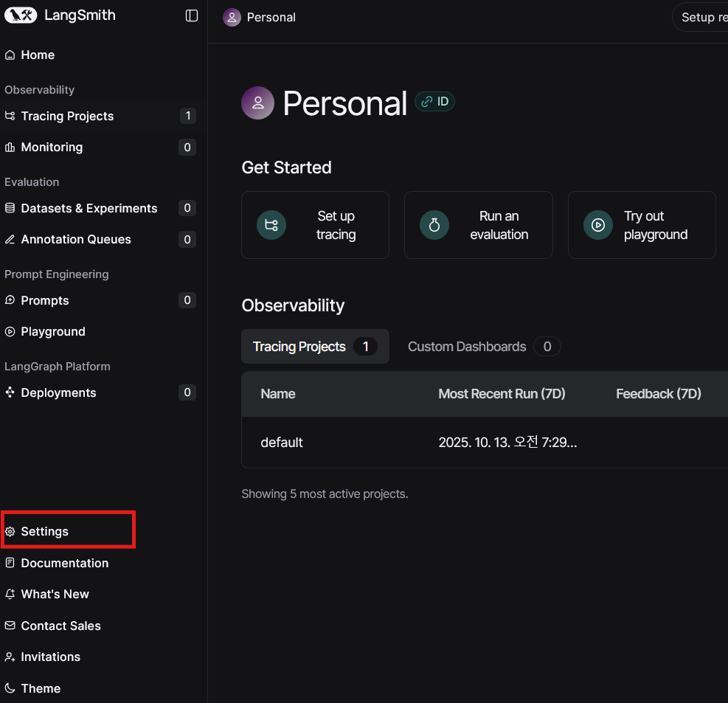Click the Documentation page icon
The width and height of the screenshot is (728, 703).
tap(10, 563)
